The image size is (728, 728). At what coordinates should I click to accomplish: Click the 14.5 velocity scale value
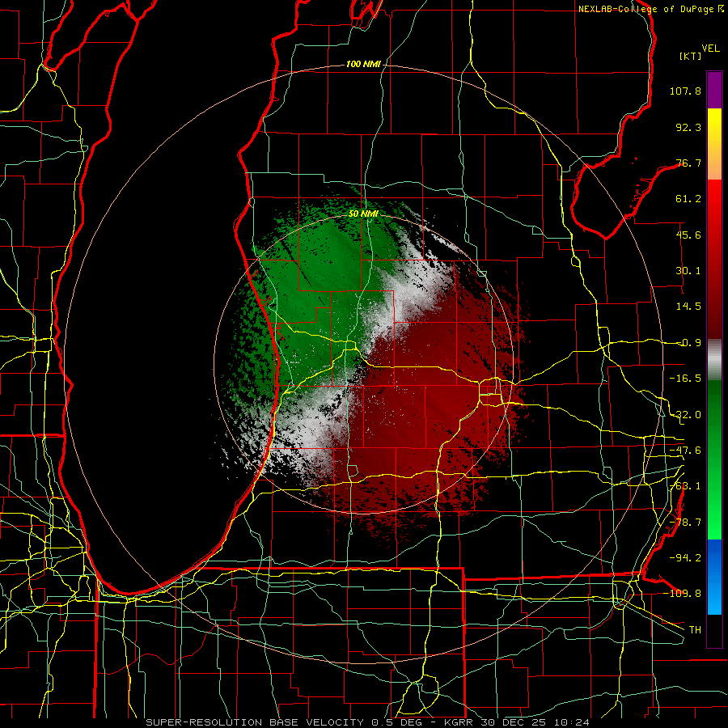688,307
